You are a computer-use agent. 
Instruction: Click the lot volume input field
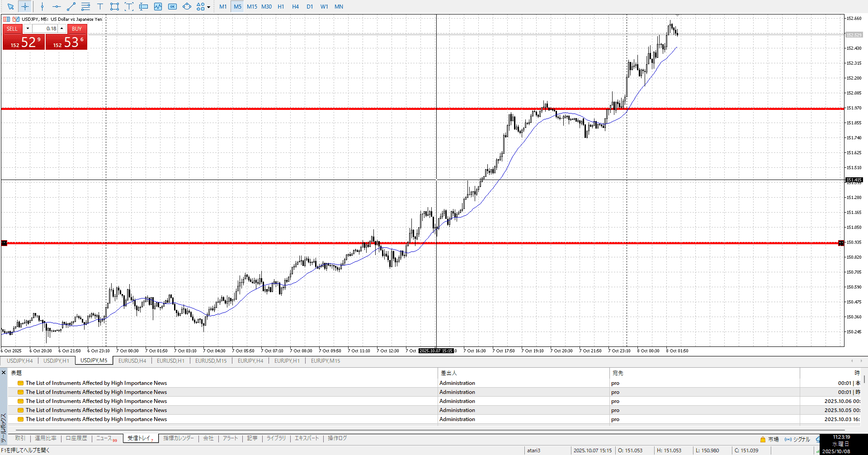(x=45, y=28)
